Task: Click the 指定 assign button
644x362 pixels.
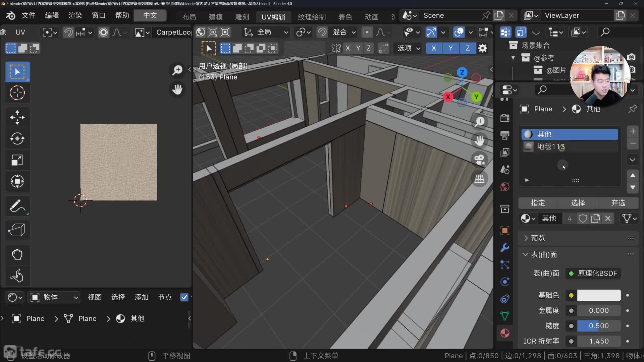Action: (x=538, y=203)
